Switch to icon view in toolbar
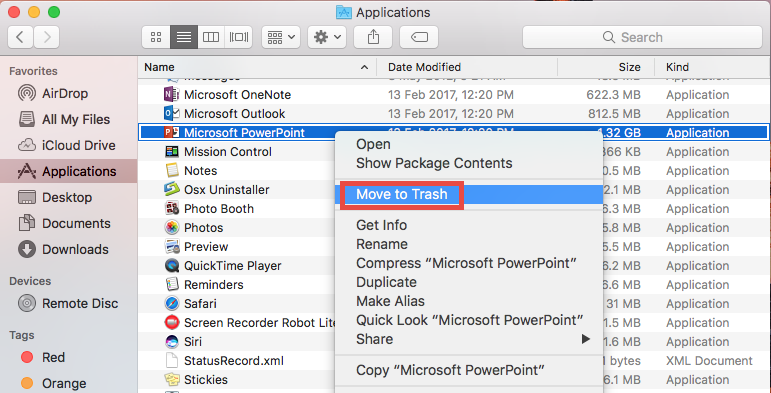 click(x=156, y=37)
